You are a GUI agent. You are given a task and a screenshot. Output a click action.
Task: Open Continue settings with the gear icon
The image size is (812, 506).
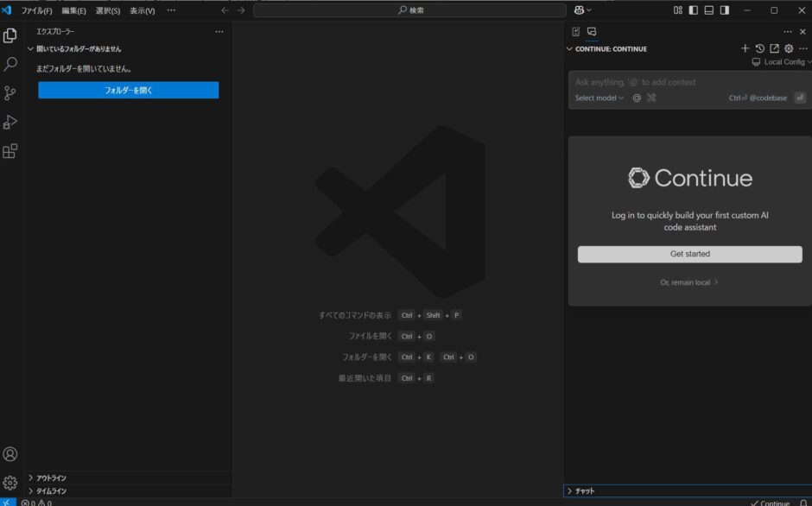[788, 48]
